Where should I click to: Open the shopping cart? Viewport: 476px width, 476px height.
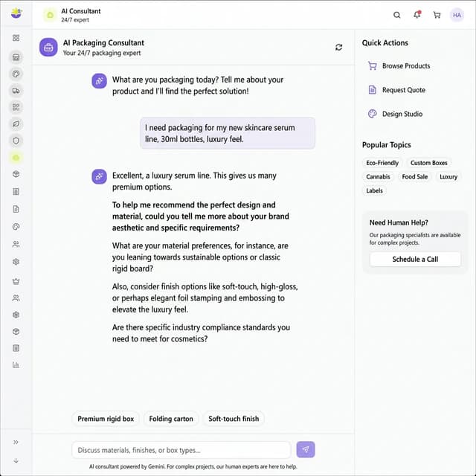(x=437, y=15)
